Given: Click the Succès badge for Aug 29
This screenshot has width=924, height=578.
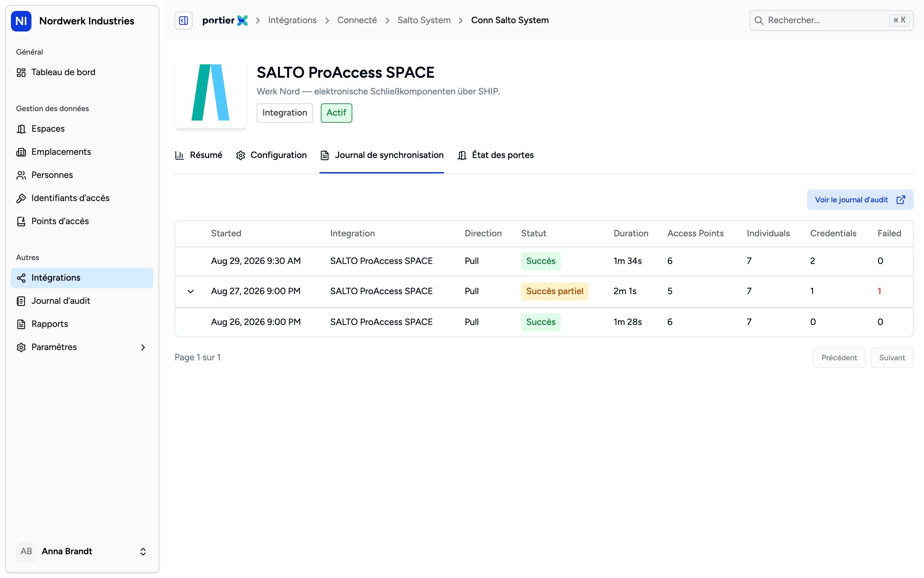Looking at the screenshot, I should [x=541, y=261].
